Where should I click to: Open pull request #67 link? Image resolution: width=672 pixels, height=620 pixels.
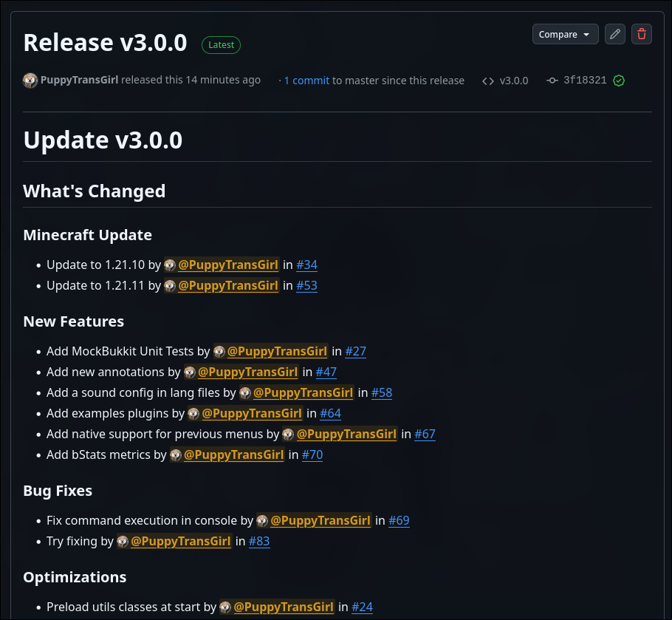(425, 434)
